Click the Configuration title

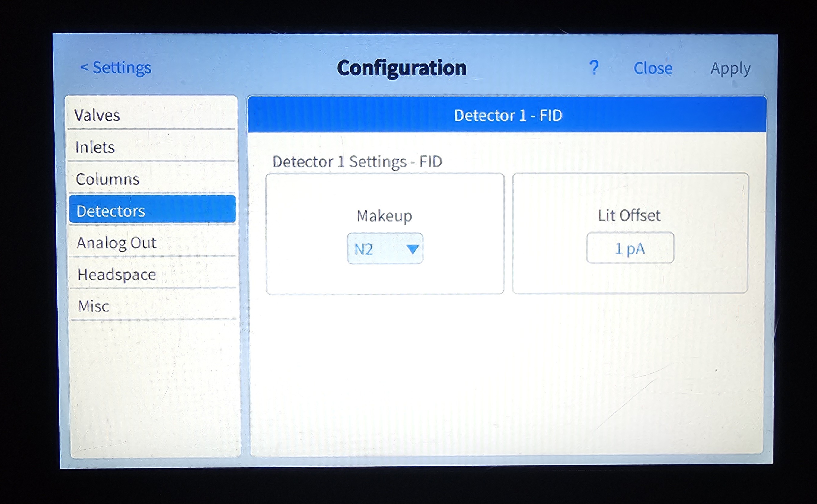(x=401, y=68)
